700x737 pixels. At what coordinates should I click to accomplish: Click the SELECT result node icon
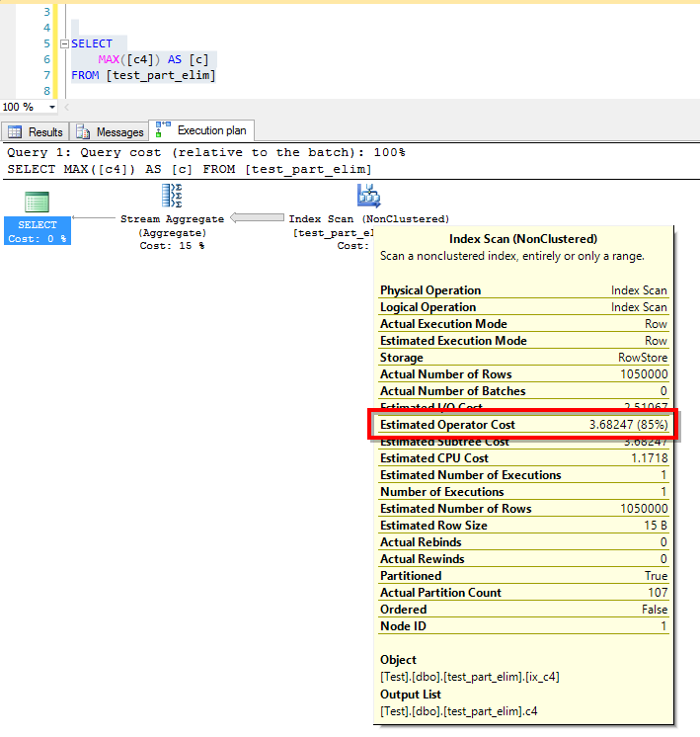tap(37, 202)
